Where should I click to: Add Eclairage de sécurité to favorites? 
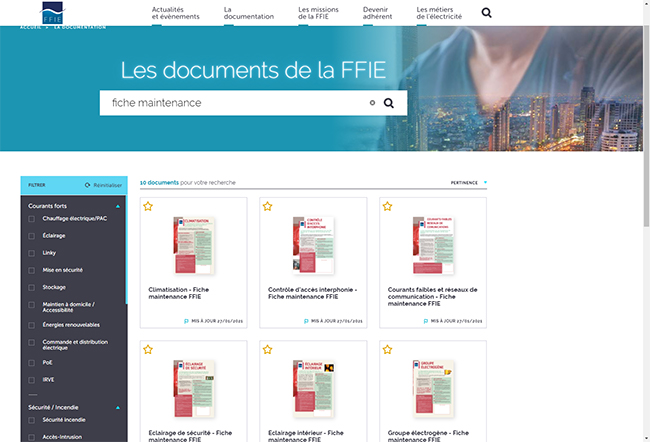(147, 350)
